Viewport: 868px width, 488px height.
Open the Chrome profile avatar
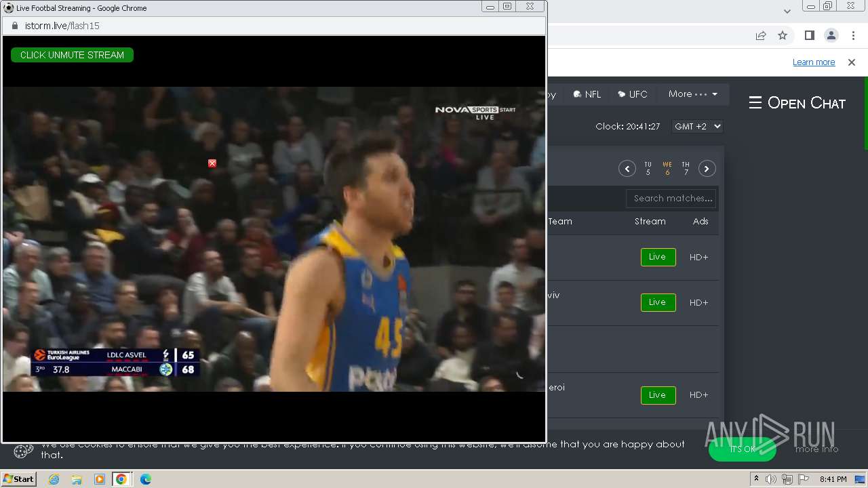[831, 35]
